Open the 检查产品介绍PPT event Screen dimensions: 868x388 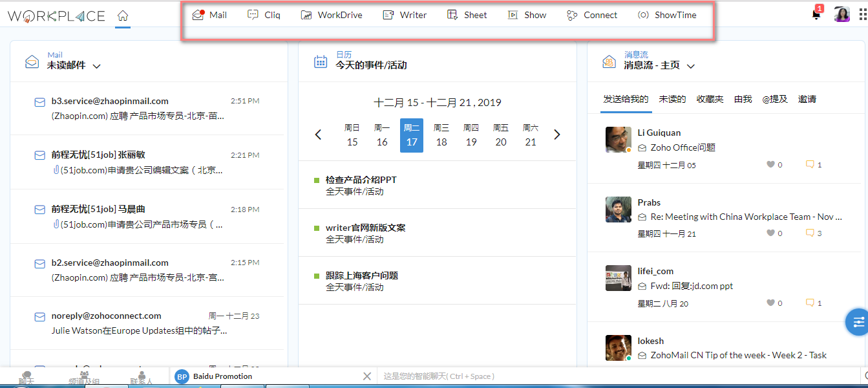coord(361,180)
